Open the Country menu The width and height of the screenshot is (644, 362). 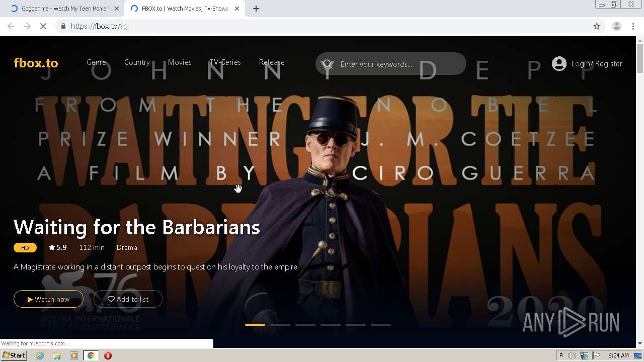pos(137,62)
